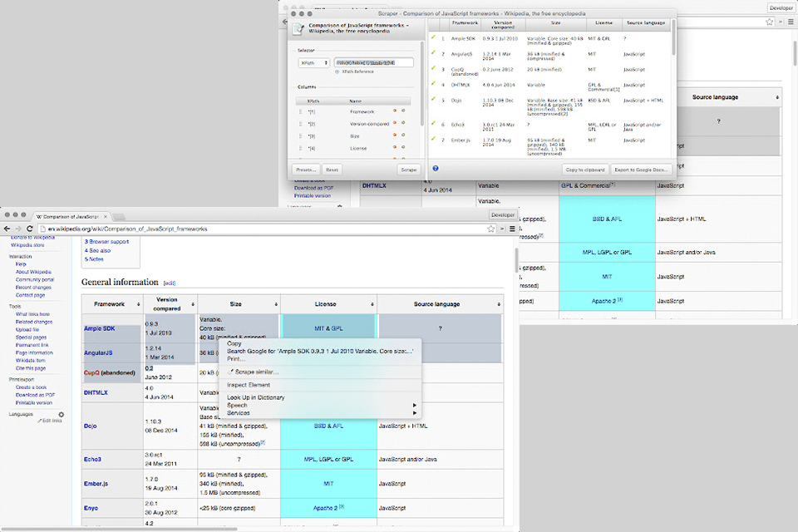Click orange delete icon for Framework column

click(394, 111)
